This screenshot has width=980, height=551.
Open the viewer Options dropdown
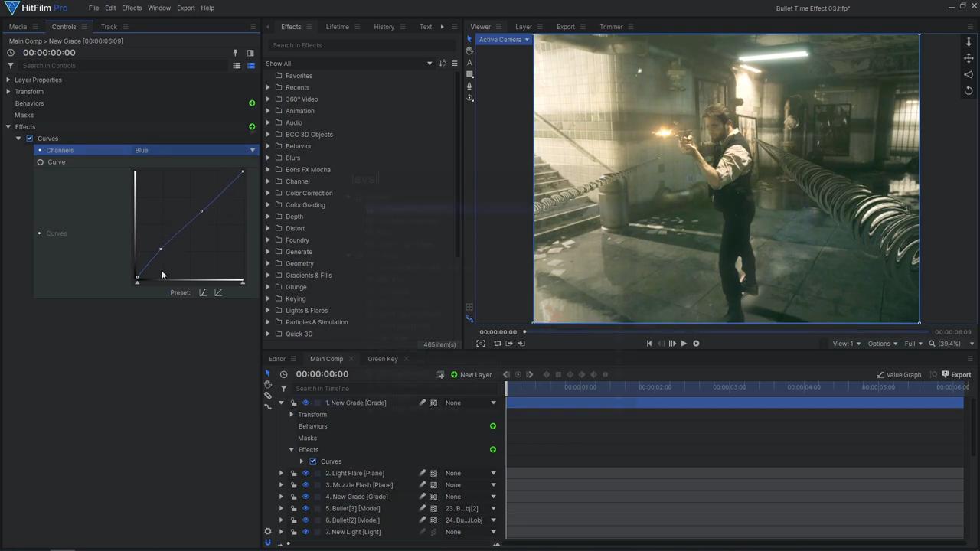pyautogui.click(x=882, y=344)
